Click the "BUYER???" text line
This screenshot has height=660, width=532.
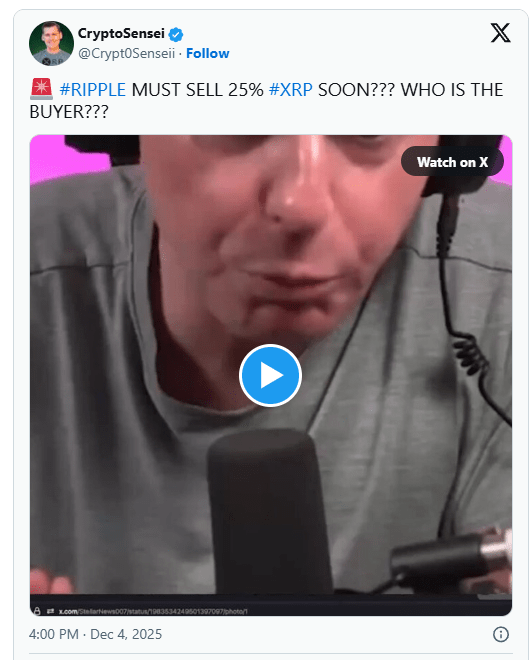[69, 112]
